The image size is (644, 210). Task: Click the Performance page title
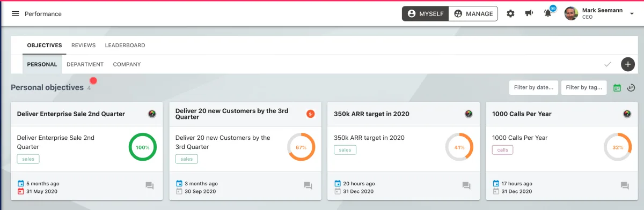(43, 13)
